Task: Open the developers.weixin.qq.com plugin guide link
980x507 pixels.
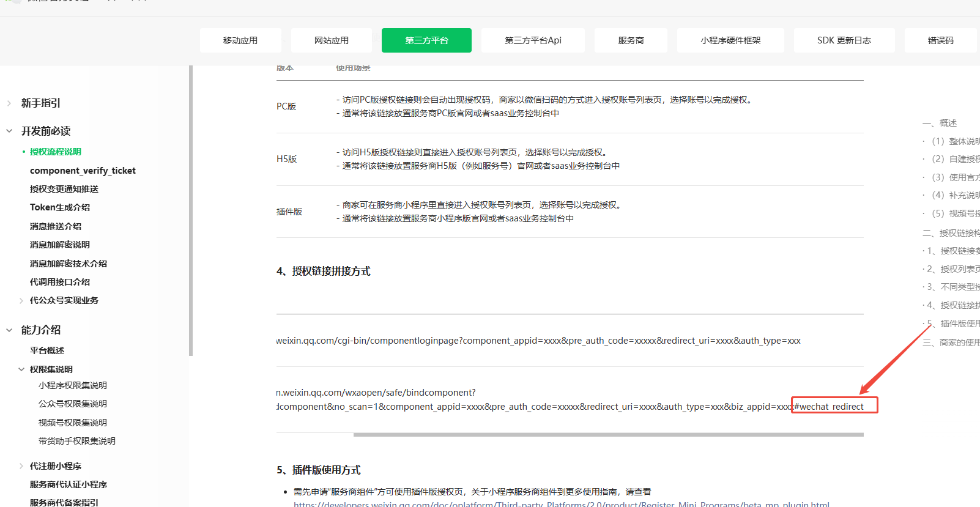Action: (x=562, y=504)
